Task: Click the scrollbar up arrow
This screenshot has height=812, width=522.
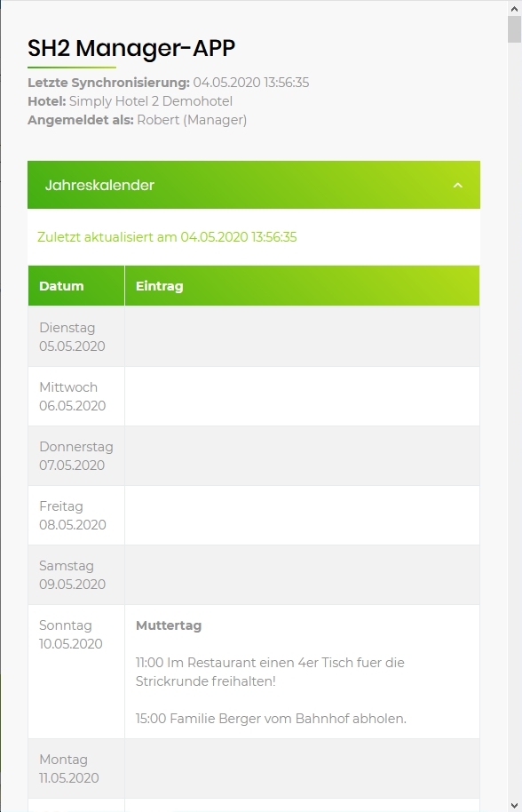Action: (514, 8)
